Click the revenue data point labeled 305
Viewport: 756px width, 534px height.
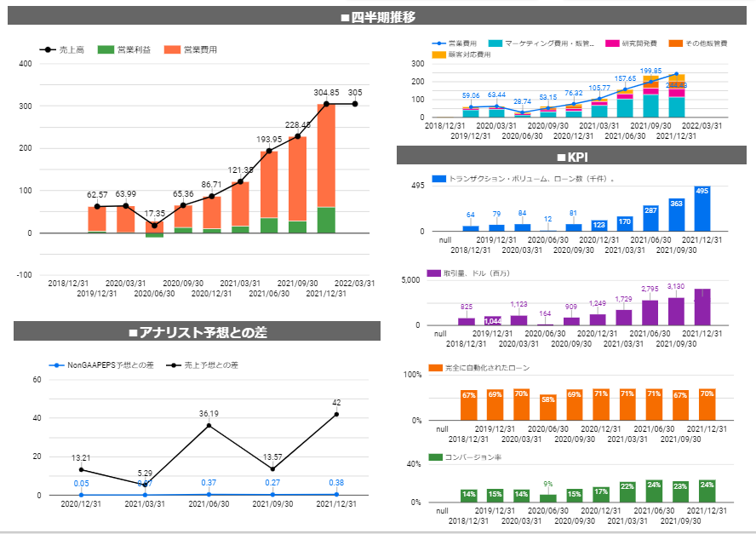tap(355, 104)
